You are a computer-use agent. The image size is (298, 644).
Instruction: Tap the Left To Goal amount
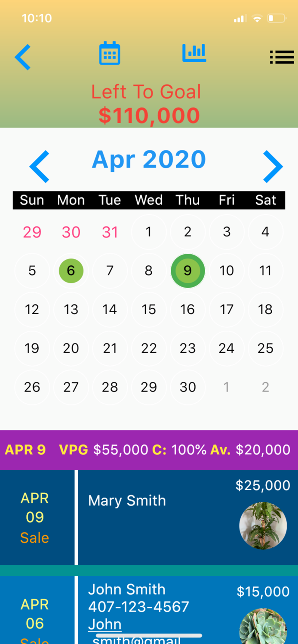[149, 115]
